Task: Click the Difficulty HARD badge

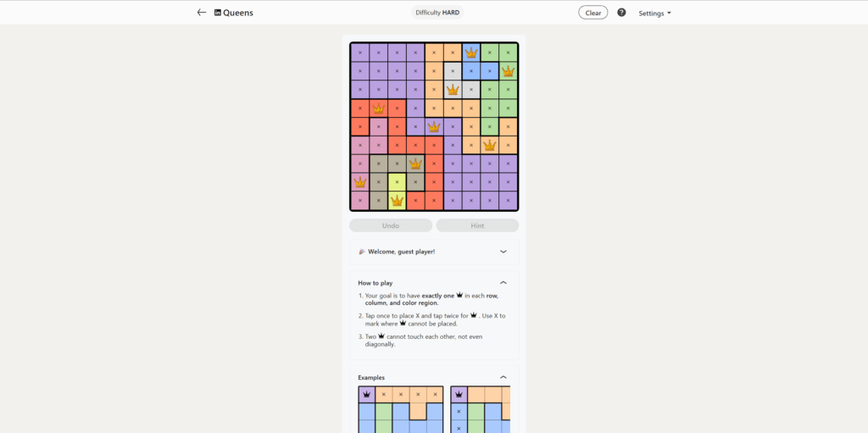Action: (x=438, y=13)
